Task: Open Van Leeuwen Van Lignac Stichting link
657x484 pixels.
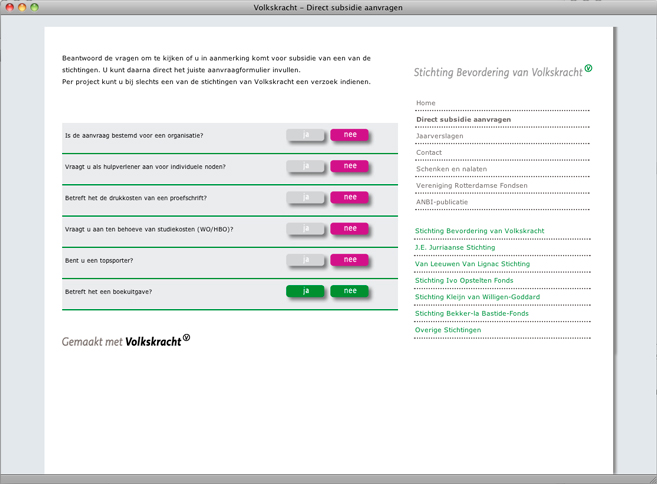Action: pos(472,264)
